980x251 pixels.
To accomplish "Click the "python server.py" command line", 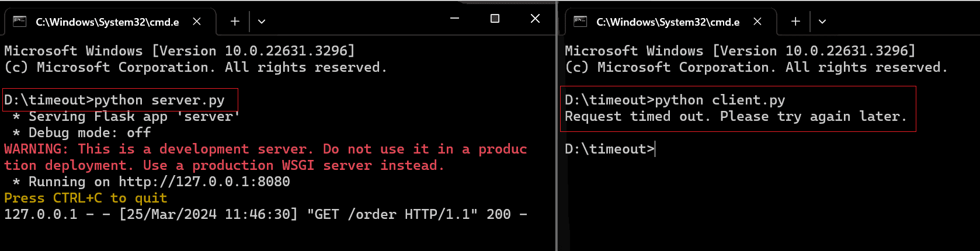I will [159, 100].
